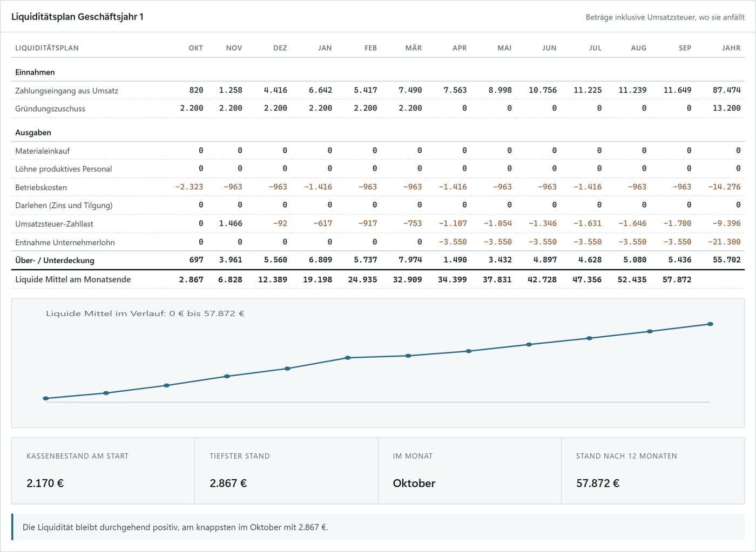Click the liquidity summary note at the bottom
756x552 pixels.
coord(378,527)
